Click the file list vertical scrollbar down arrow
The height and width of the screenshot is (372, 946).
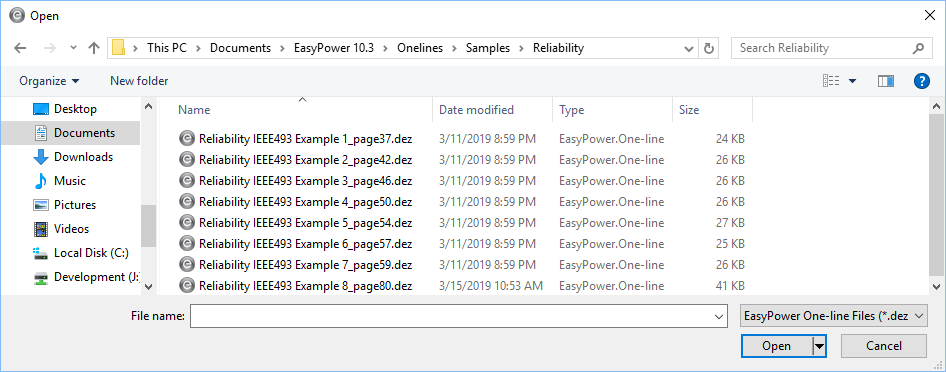[x=937, y=287]
